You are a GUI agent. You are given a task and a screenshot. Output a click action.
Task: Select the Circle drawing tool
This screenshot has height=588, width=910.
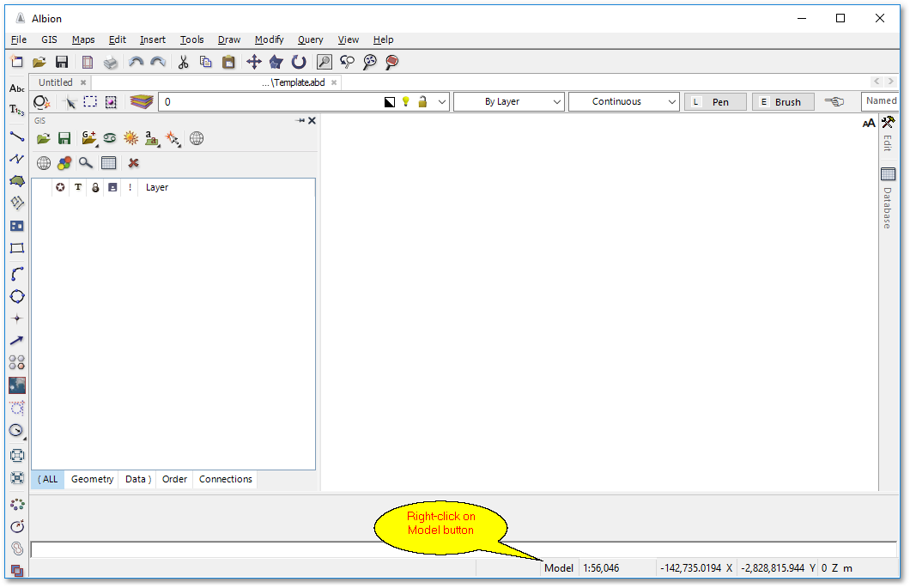point(17,297)
